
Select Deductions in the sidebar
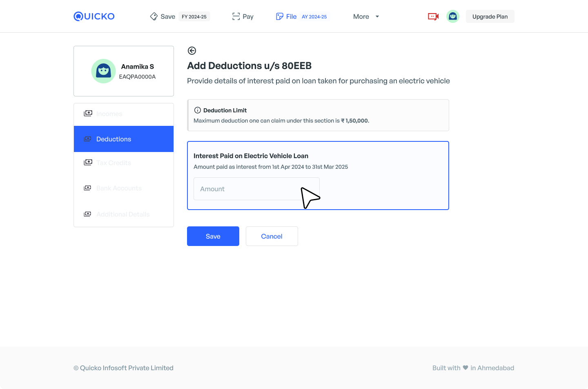click(x=124, y=139)
